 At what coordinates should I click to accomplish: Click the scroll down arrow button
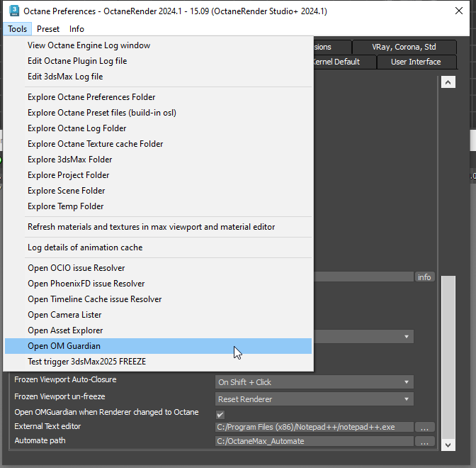tap(448, 445)
